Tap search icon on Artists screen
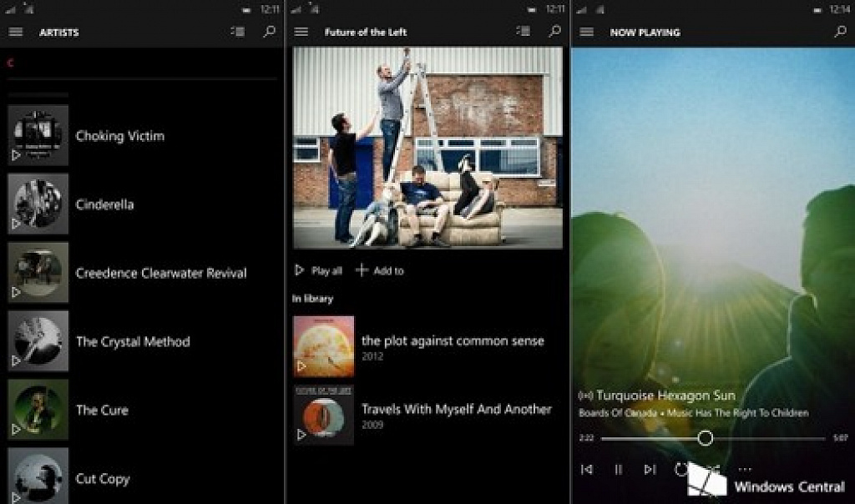This screenshot has height=504, width=855. coord(270,32)
